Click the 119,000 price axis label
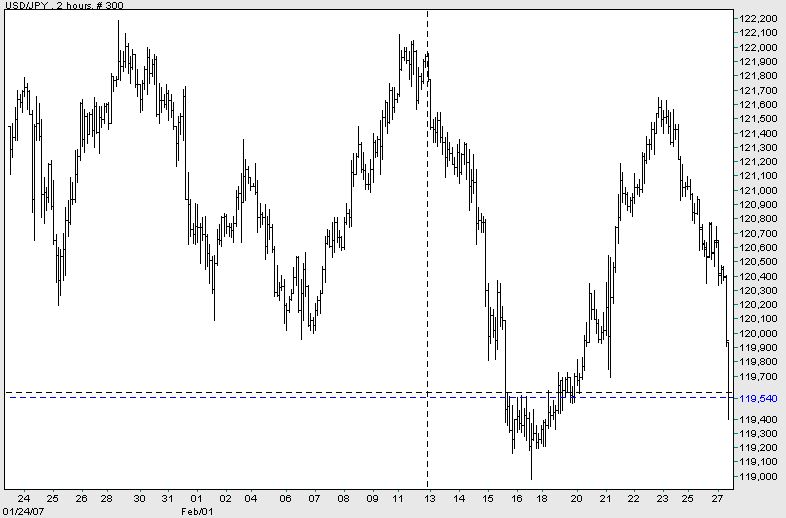The width and height of the screenshot is (786, 518). click(756, 476)
